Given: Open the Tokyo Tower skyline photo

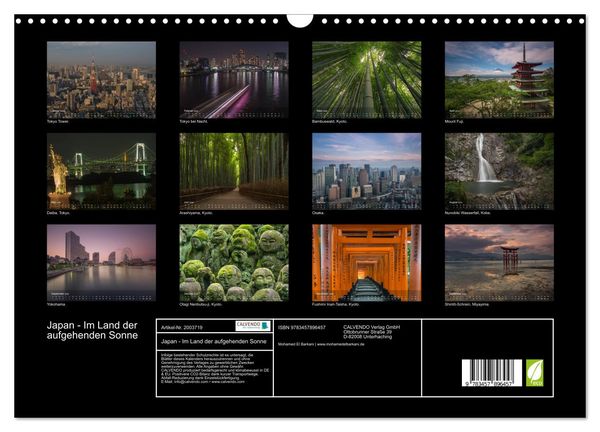Looking at the screenshot, I should 101,80.
